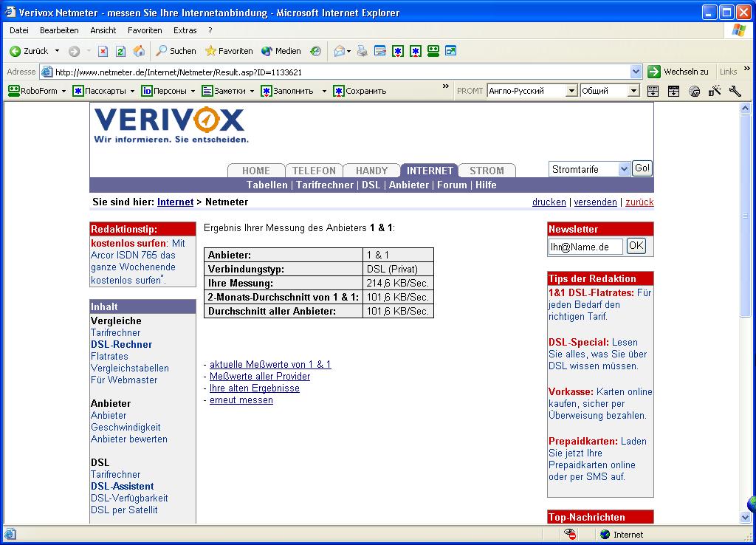Switch to the HANDY tab

coord(372,171)
